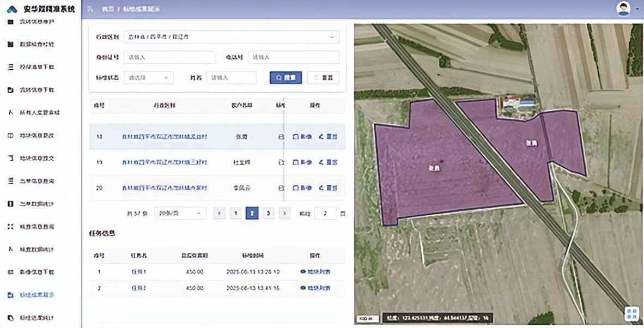The width and height of the screenshot is (644, 328).
Task: Click the blue 搜索 search button
Action: coord(285,78)
